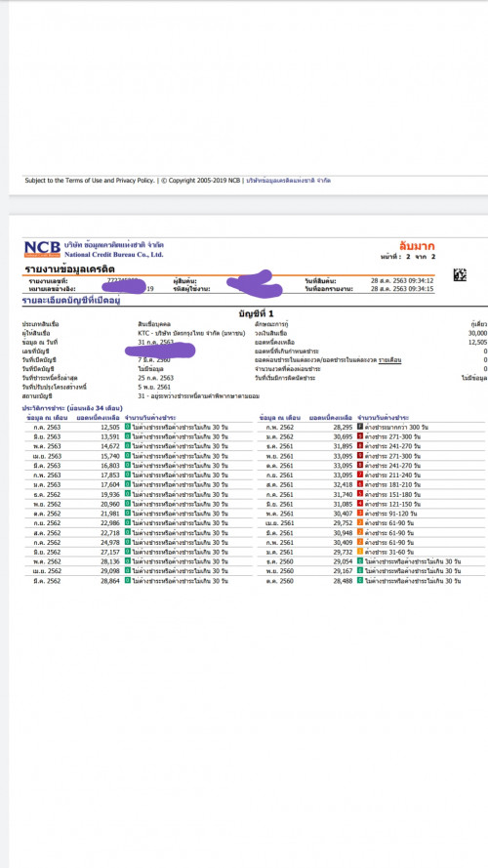Click the green status box on the 16,803 row

click(127, 466)
